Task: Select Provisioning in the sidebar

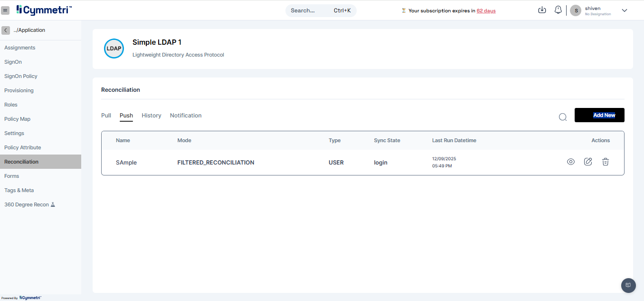Action: [40, 90]
